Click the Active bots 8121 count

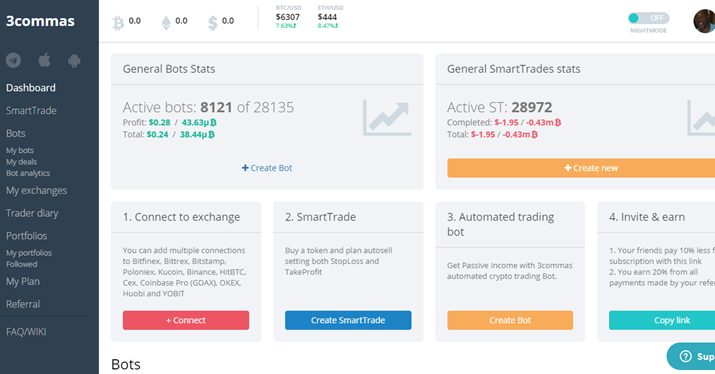coord(217,107)
